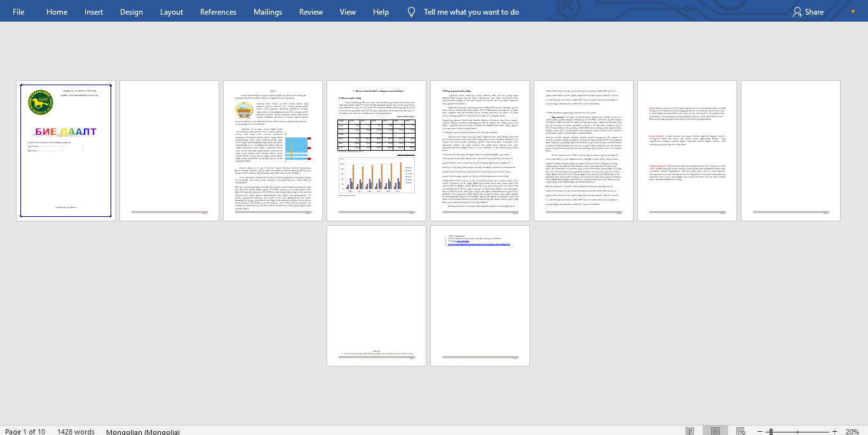The width and height of the screenshot is (868, 435).
Task: Select the cover page with БИЕ ДААЛТ title
Action: click(65, 150)
